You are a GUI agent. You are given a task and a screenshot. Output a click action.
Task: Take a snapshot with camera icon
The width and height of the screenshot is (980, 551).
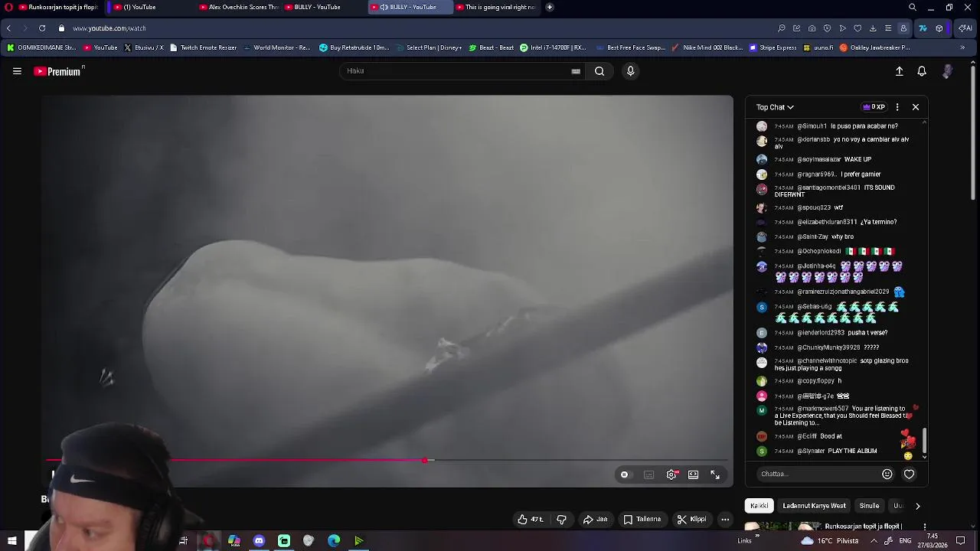(x=812, y=28)
